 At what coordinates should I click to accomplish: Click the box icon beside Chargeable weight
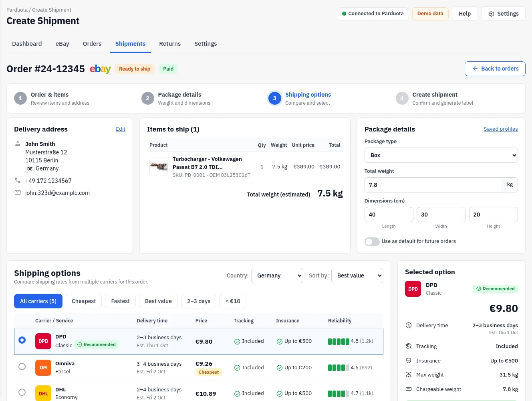click(409, 389)
